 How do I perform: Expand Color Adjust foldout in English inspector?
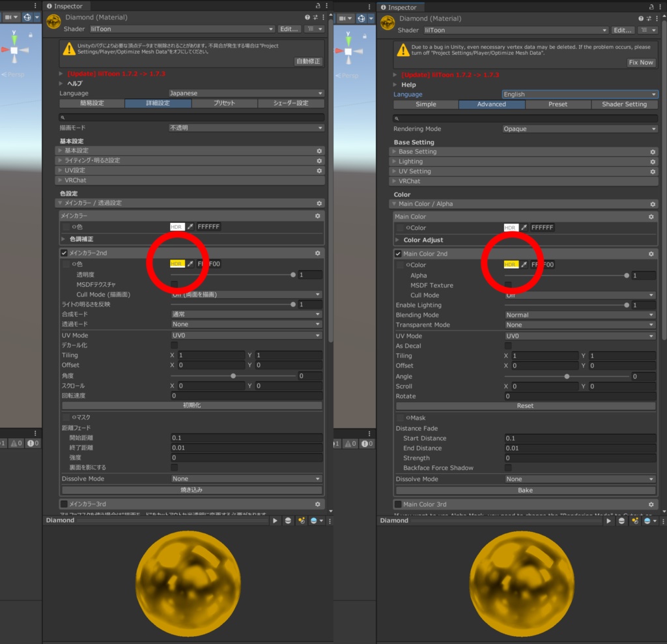pos(397,240)
